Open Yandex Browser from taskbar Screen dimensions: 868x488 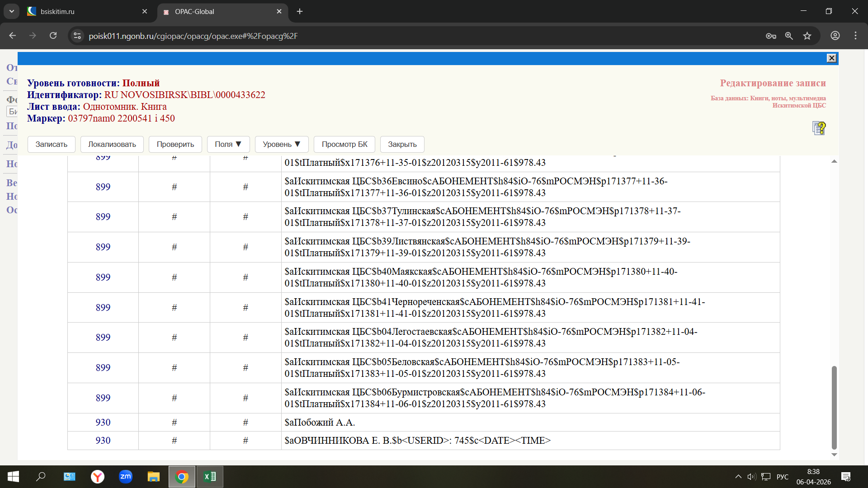tap(97, 477)
